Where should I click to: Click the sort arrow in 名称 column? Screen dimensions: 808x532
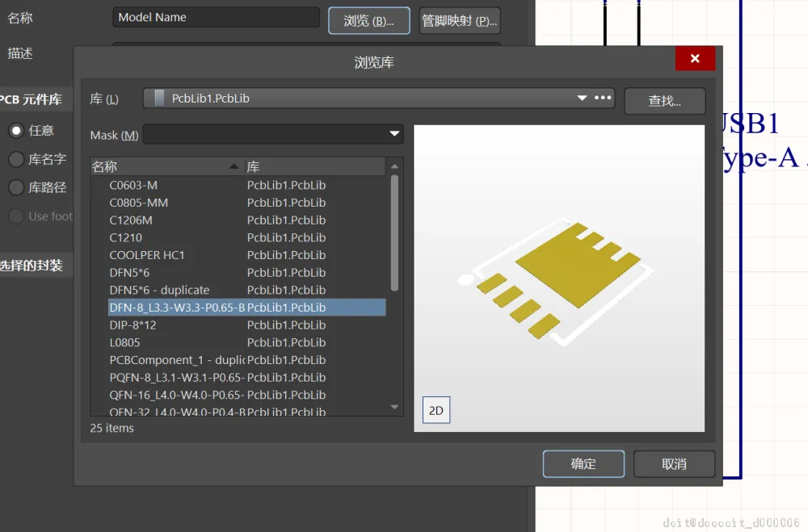point(234,166)
